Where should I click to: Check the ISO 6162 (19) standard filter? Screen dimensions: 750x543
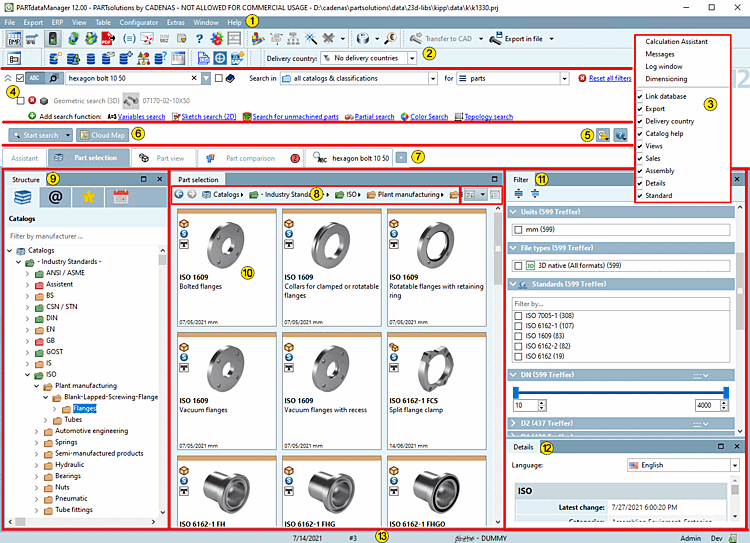pos(518,356)
